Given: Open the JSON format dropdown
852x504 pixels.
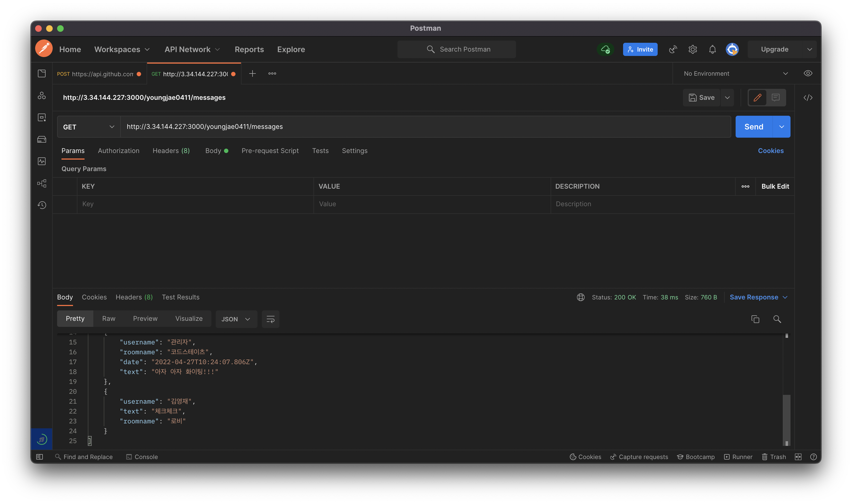Looking at the screenshot, I should tap(236, 319).
